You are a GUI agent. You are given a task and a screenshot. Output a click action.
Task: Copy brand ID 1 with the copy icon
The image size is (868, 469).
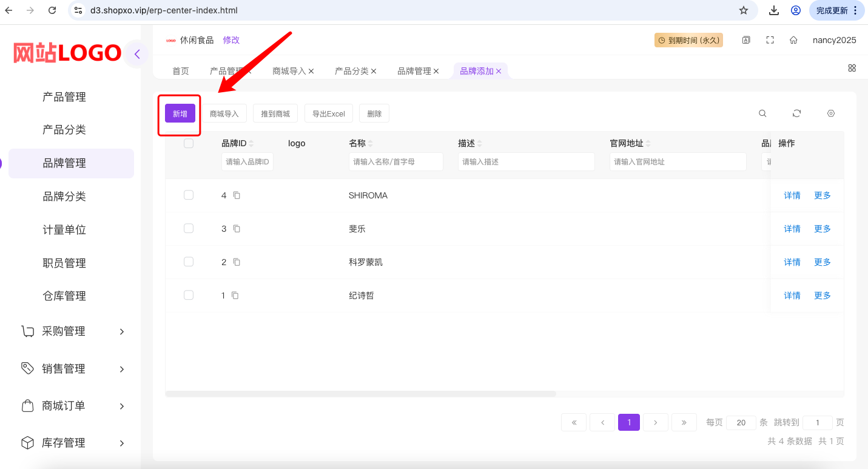(235, 295)
